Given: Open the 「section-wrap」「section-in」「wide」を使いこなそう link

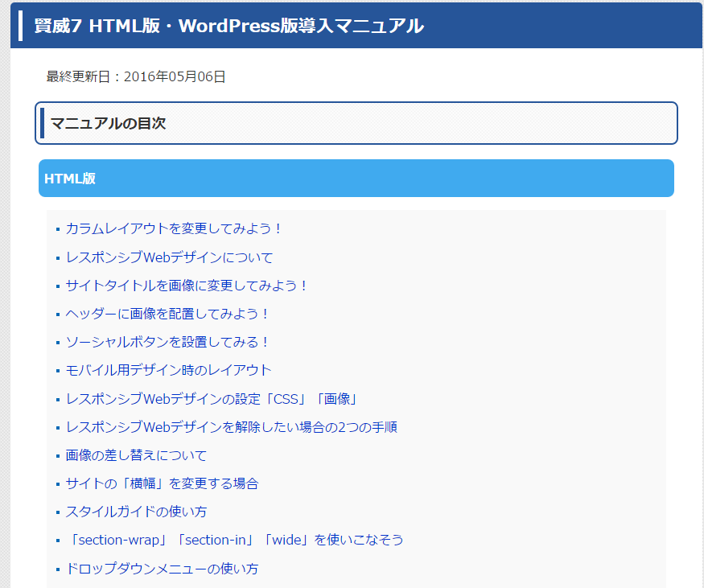Looking at the screenshot, I should coord(235,540).
